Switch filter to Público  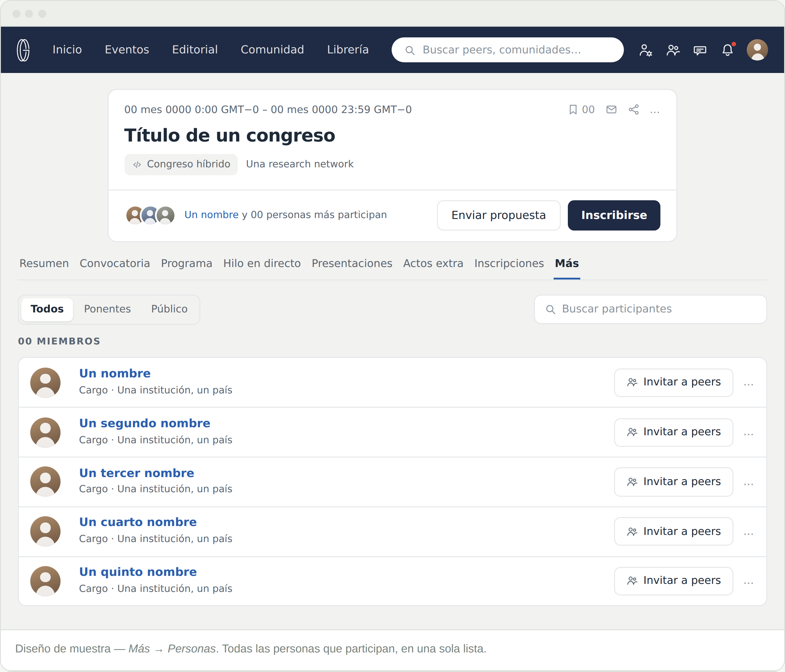[x=169, y=309]
